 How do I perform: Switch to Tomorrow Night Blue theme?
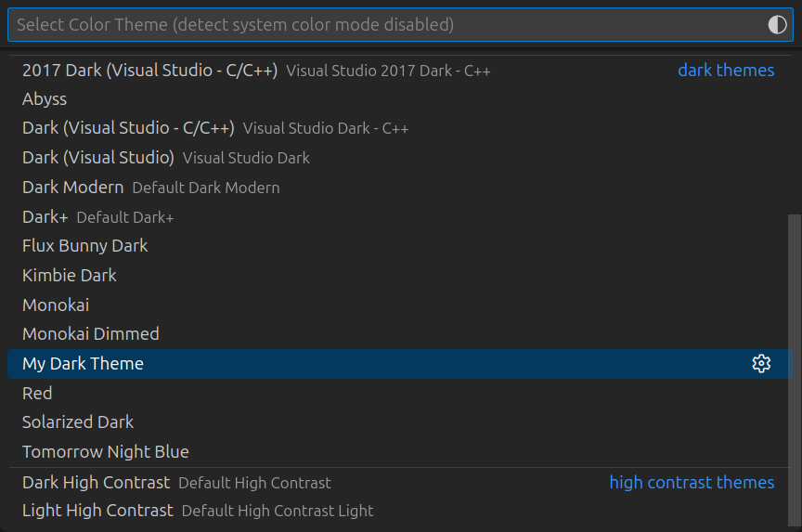click(106, 452)
